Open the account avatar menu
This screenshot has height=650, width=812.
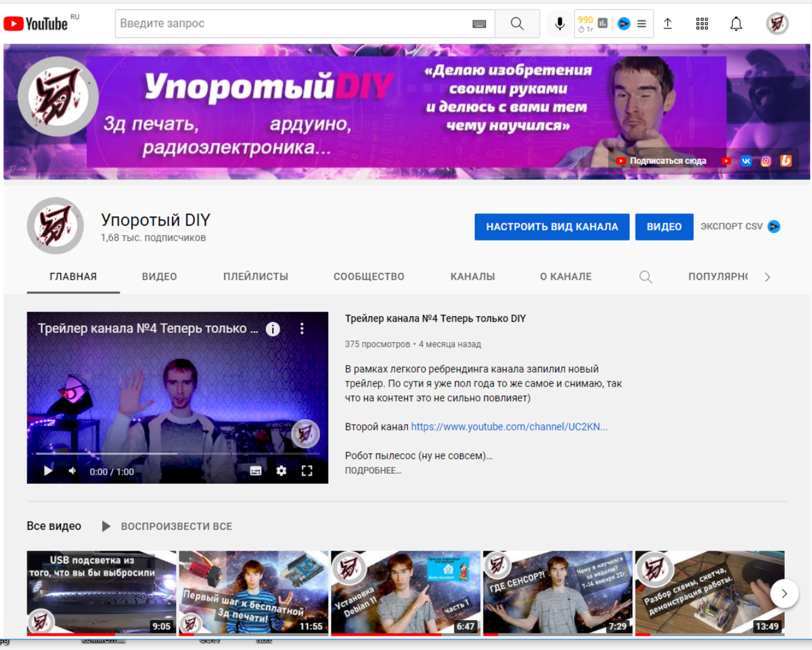coord(777,24)
